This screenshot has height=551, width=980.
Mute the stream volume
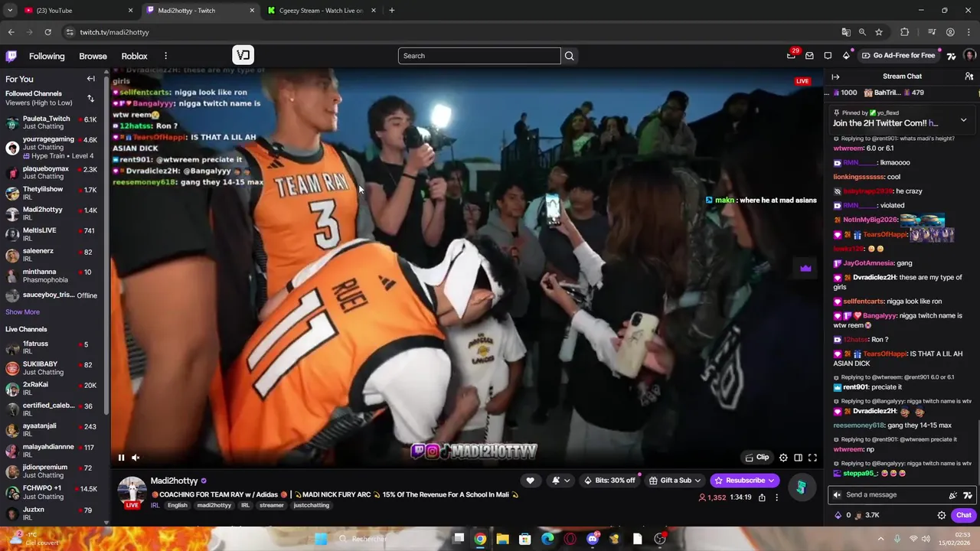coord(136,458)
